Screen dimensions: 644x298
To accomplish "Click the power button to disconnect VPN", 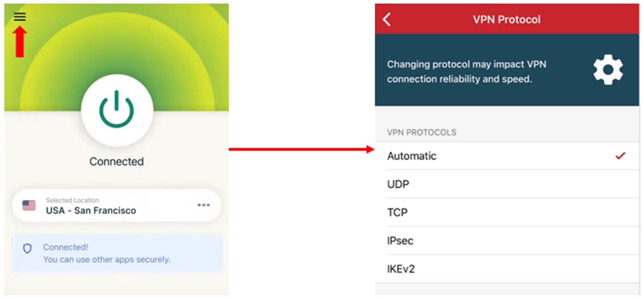I will pyautogui.click(x=116, y=110).
